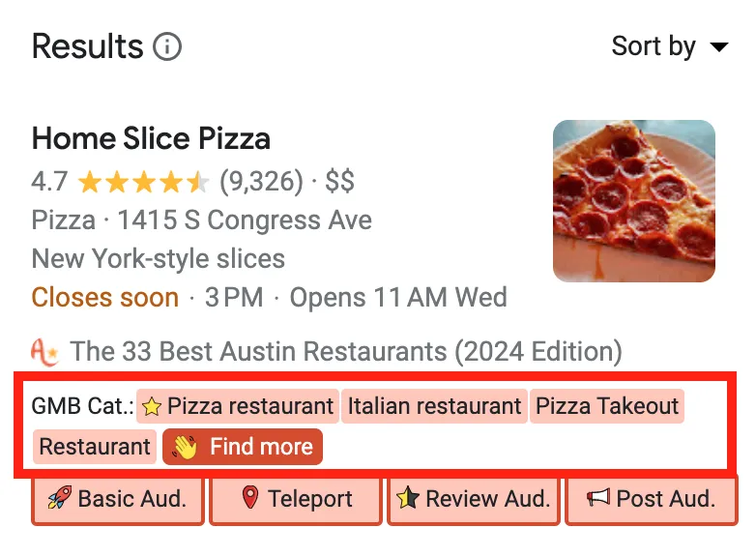Open the Post Aud. megaphone button
The height and width of the screenshot is (557, 756).
(652, 500)
